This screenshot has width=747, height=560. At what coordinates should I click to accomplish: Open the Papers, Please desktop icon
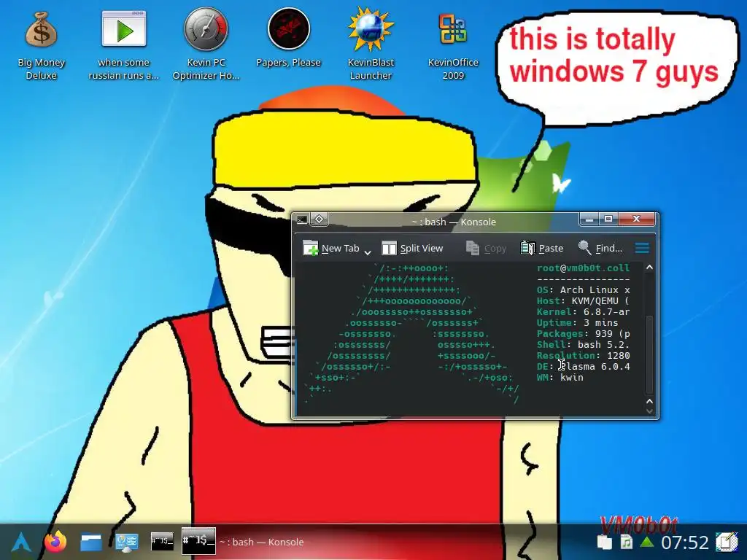[288, 39]
